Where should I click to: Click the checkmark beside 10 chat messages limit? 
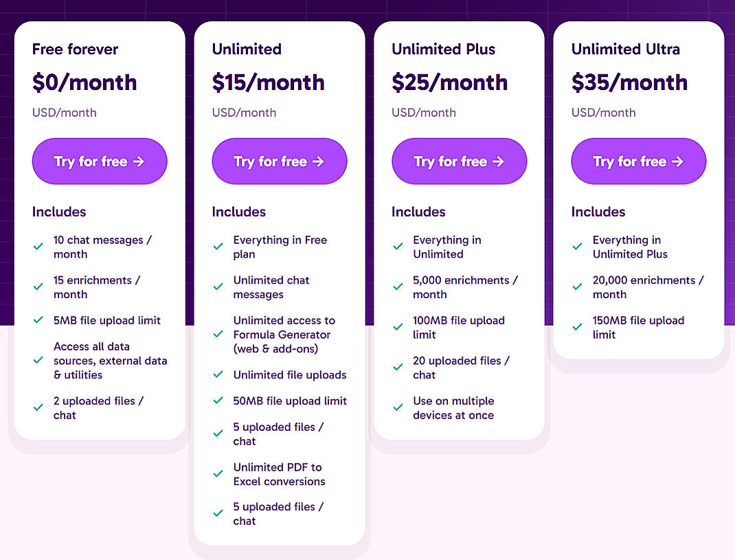pyautogui.click(x=39, y=245)
